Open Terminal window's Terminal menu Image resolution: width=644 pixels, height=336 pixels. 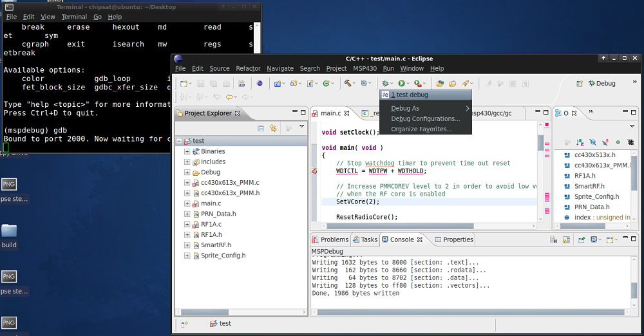pos(74,17)
